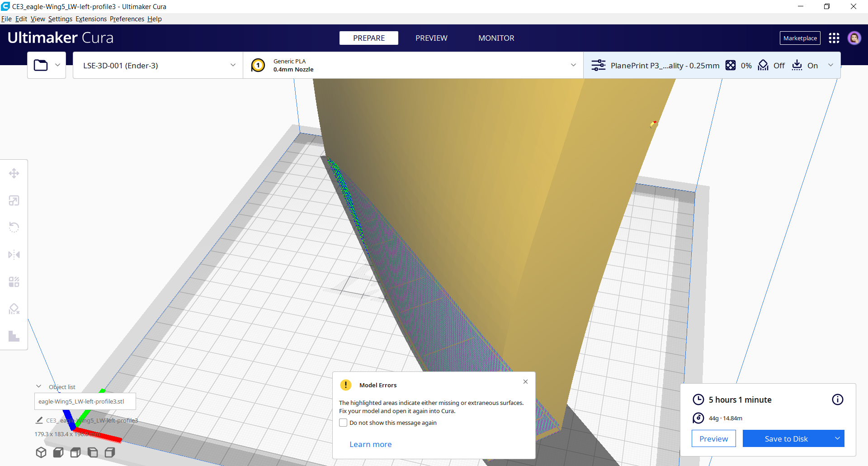Screen dimensions: 868x466
Task: Select the Move tool
Action: tap(14, 173)
